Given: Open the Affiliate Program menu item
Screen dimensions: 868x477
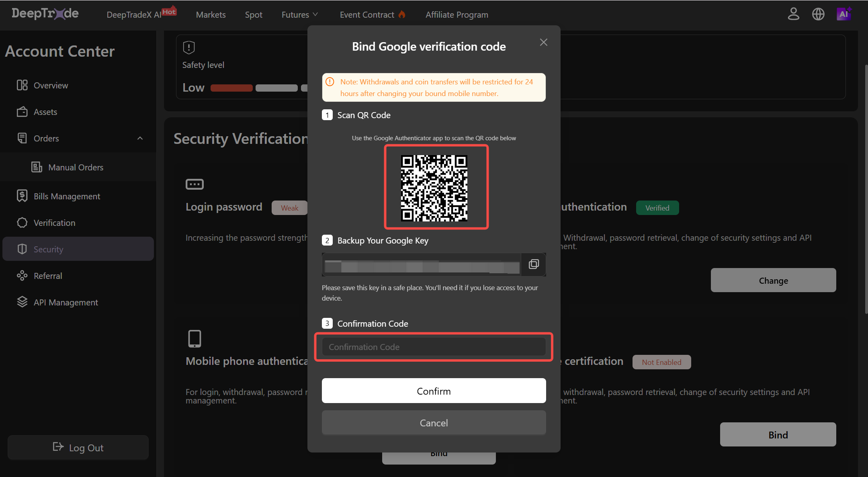Looking at the screenshot, I should click(x=457, y=14).
